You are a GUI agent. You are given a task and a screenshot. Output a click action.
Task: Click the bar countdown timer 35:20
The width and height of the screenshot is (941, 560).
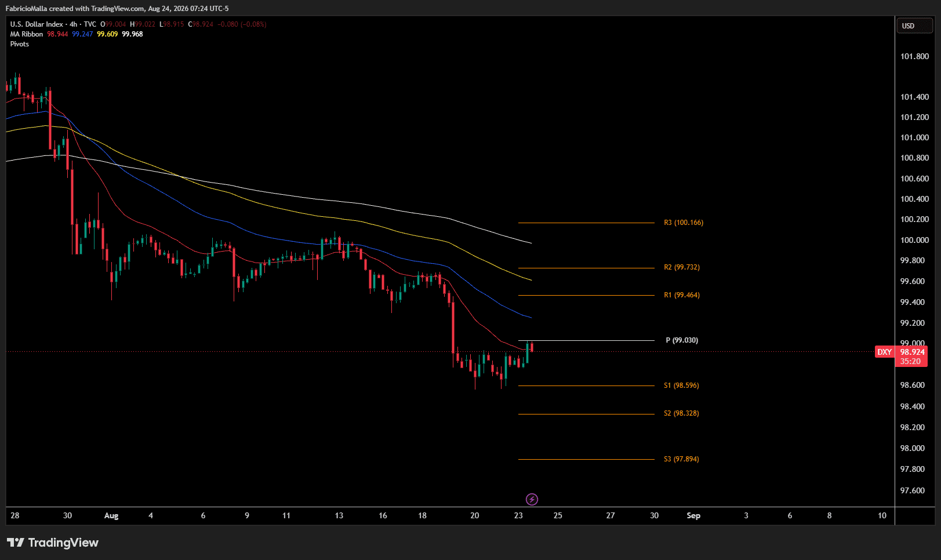point(910,361)
